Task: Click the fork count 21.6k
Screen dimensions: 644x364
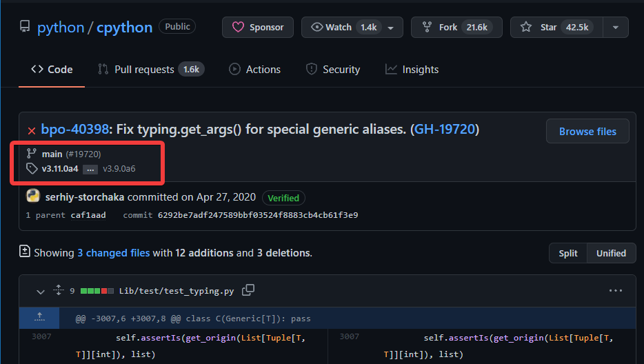Action: (x=477, y=27)
